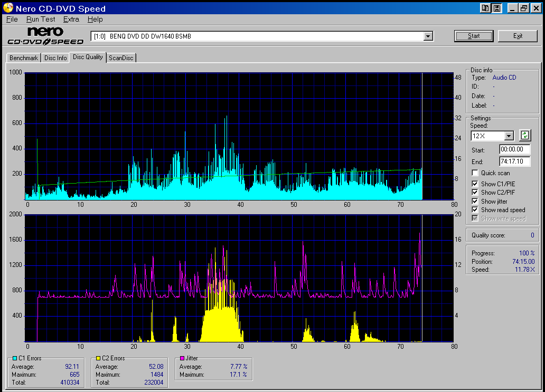Viewport: 545px width, 392px height.
Task: Click the yellow C2 Errors color swatch
Action: point(98,358)
